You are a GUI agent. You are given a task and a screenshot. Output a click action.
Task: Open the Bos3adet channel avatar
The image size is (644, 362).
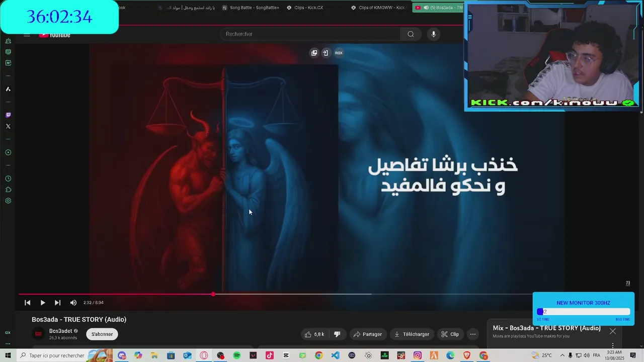click(x=38, y=334)
